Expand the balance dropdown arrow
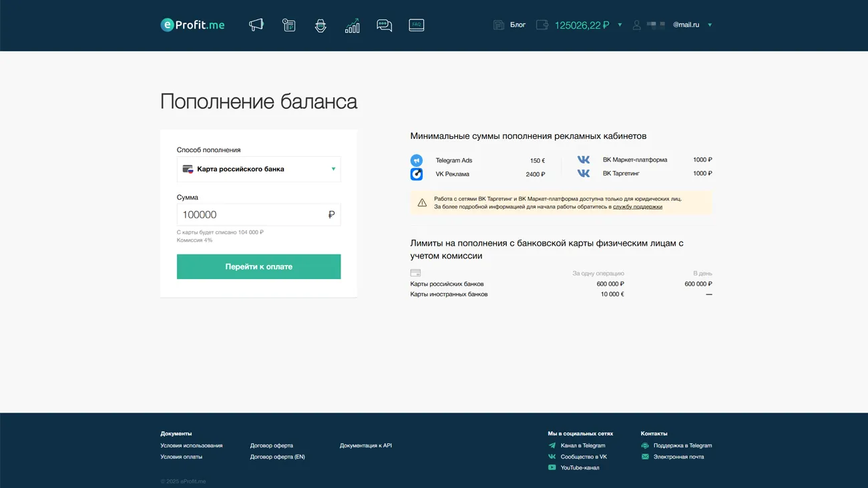The image size is (868, 488). [620, 25]
